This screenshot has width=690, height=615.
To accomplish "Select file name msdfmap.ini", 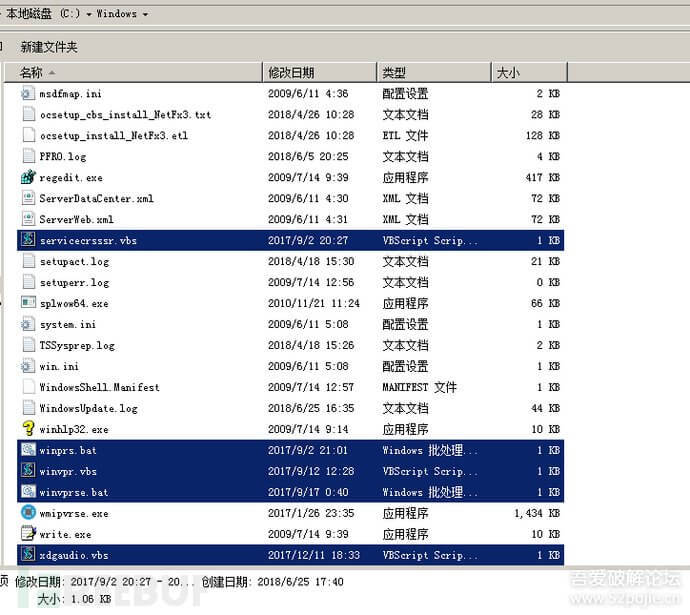I will coord(70,94).
